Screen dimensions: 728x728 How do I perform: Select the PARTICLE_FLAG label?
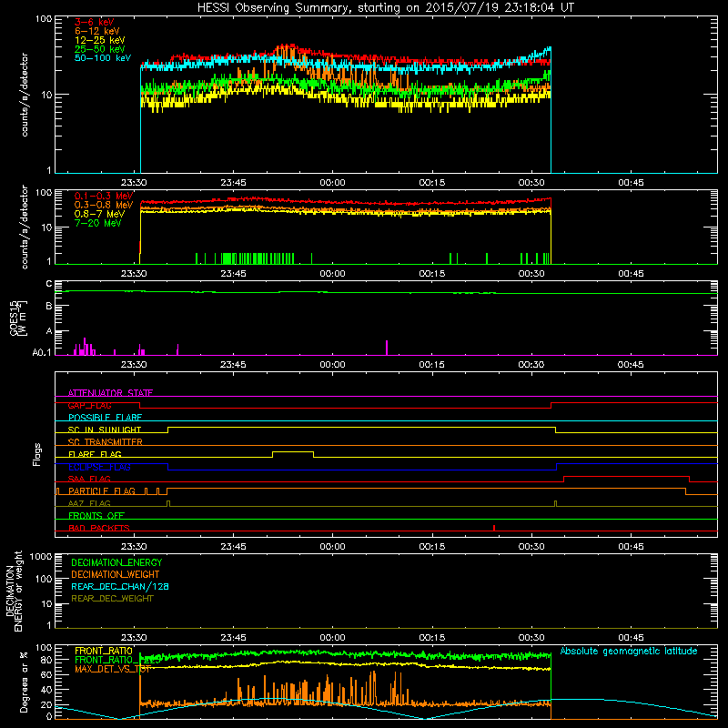(102, 490)
